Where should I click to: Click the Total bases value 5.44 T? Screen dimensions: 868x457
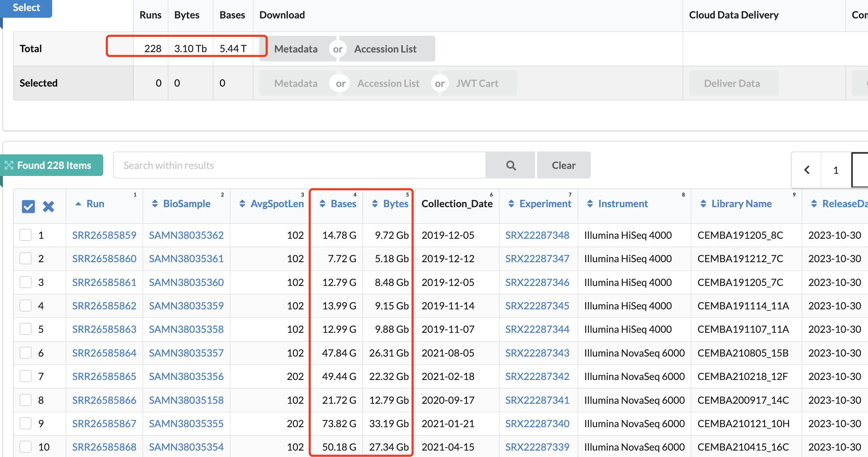(x=233, y=49)
